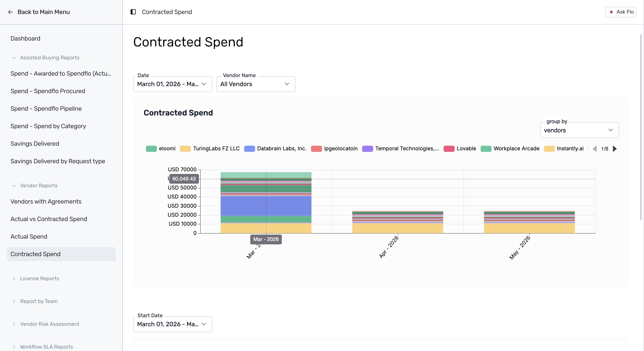The width and height of the screenshot is (644, 351).
Task: Toggle ipgeolocatoin legend swatch
Action: click(316, 149)
